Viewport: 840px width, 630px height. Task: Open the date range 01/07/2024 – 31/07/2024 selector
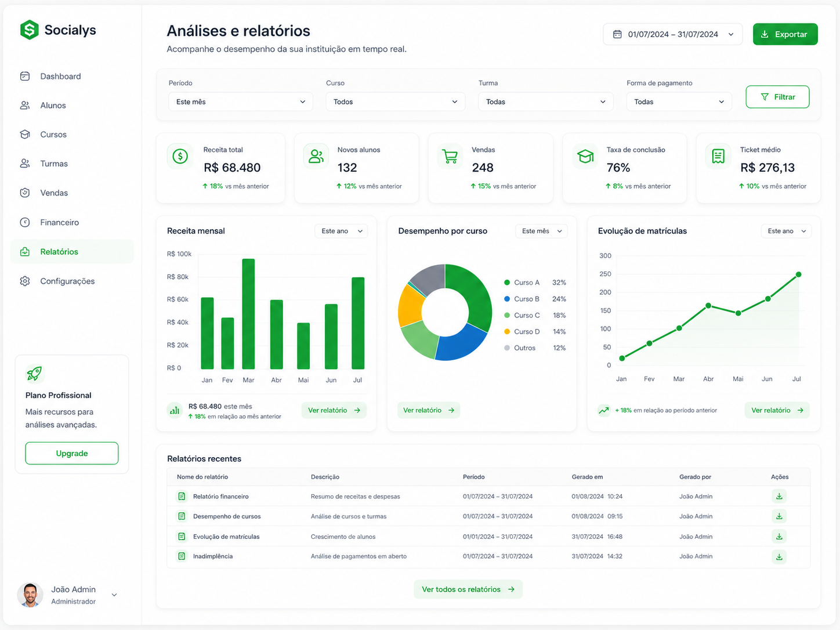point(673,34)
